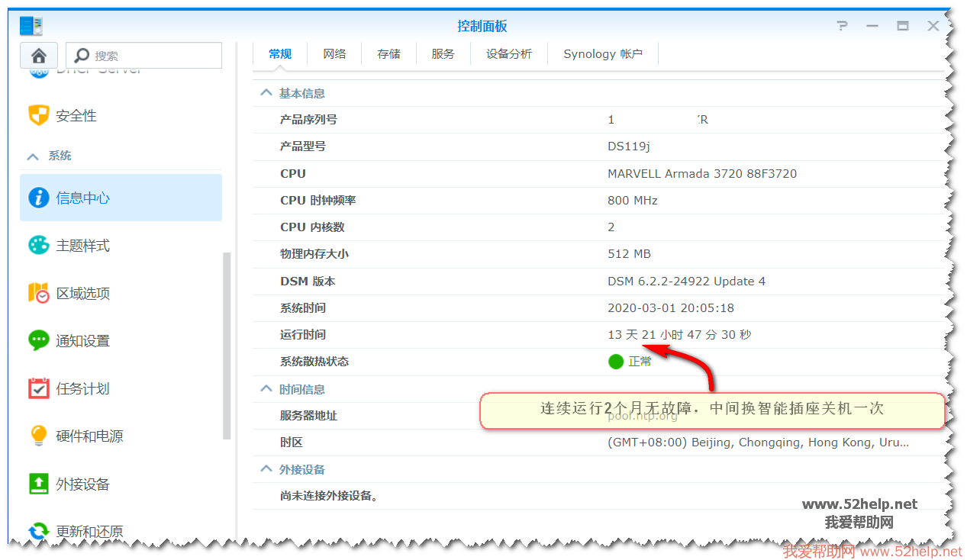Switch to the 网络 tab

pos(334,54)
